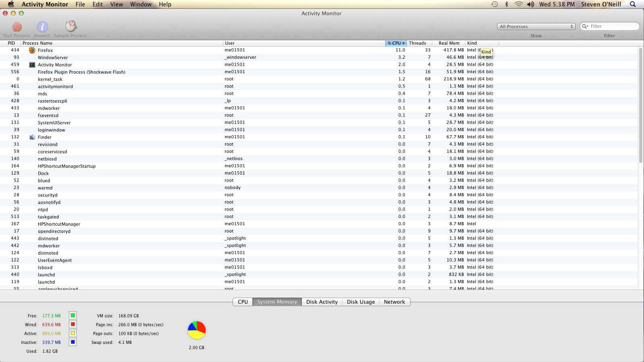Select the UserEventAgent process row
The width and height of the screenshot is (644, 362).
[x=319, y=260]
